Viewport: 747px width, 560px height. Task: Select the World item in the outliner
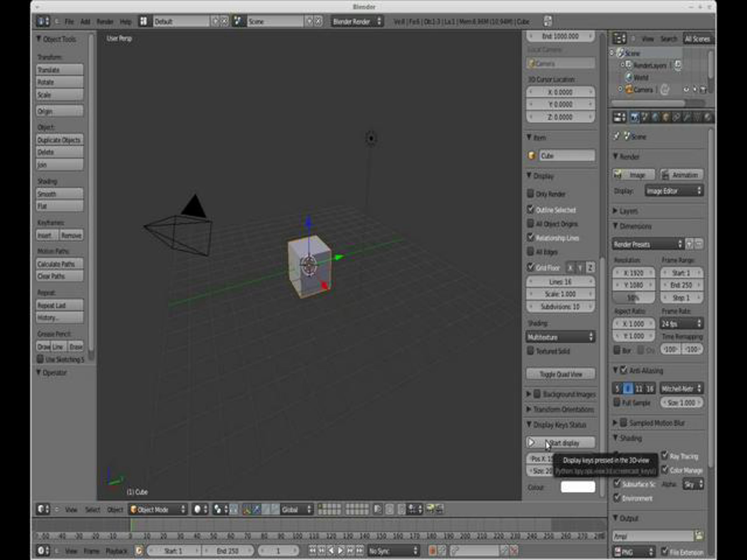click(x=640, y=78)
